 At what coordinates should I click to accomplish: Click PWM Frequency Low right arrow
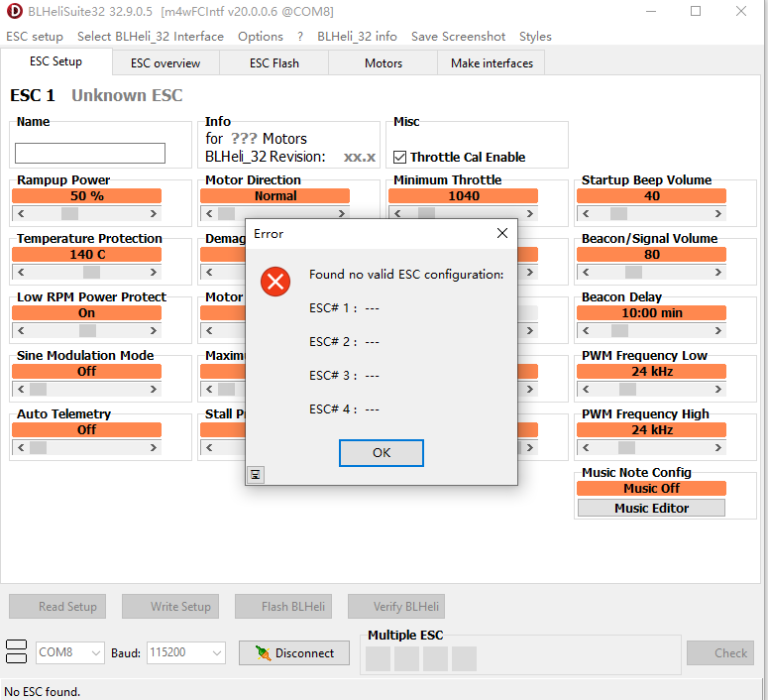tap(717, 389)
